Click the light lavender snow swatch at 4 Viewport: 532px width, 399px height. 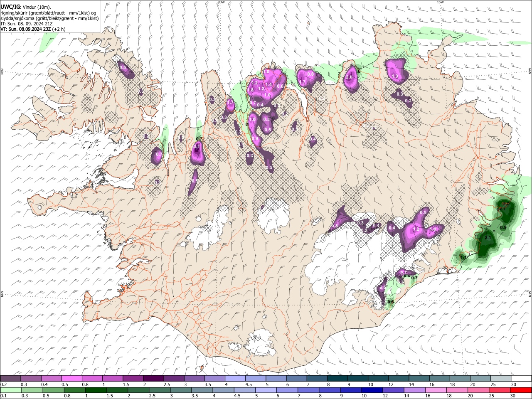(235, 379)
